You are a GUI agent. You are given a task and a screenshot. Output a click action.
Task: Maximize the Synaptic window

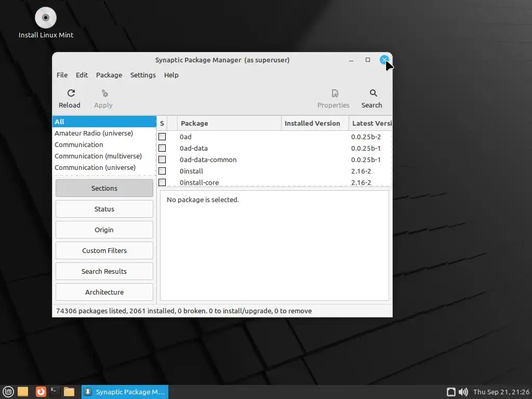[368, 60]
